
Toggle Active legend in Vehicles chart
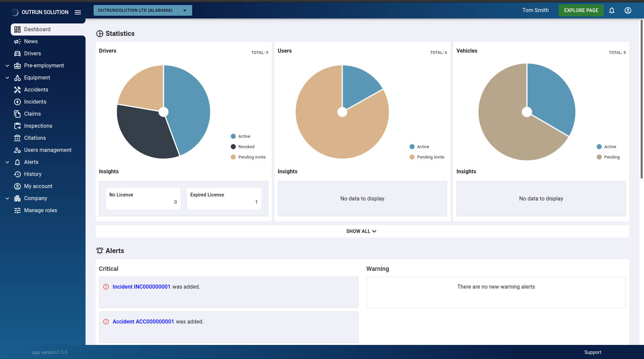610,147
